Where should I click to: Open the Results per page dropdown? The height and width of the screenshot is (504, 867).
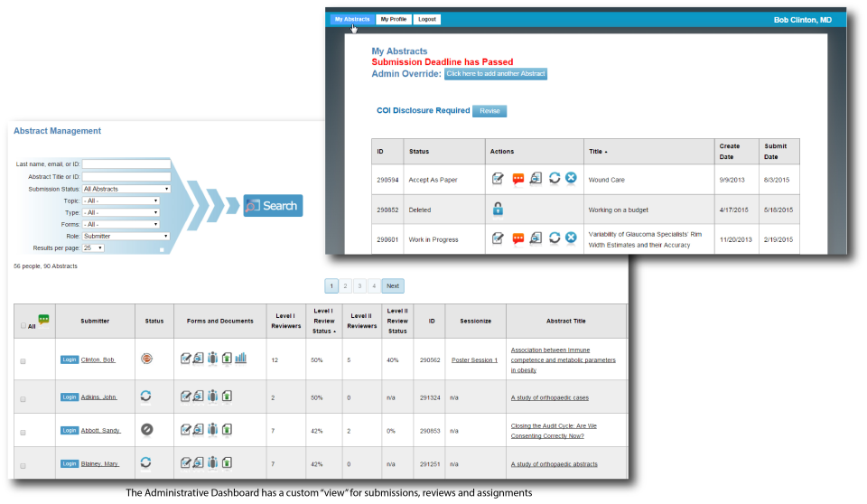[x=93, y=247]
